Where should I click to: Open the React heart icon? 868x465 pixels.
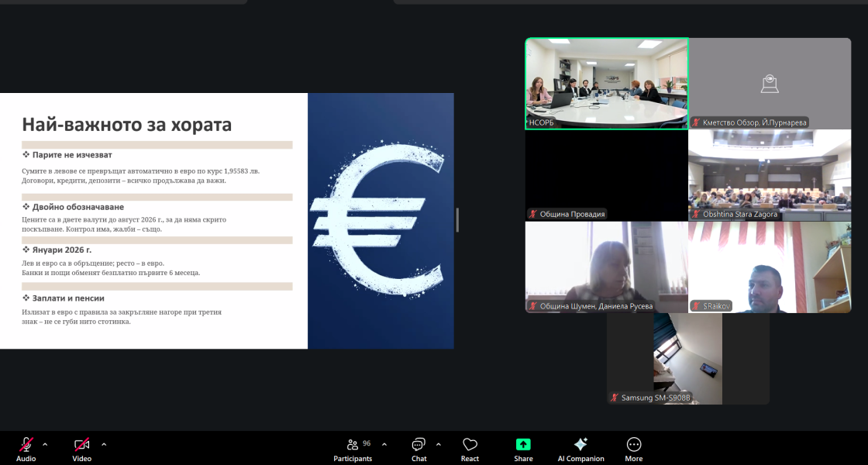tap(470, 445)
